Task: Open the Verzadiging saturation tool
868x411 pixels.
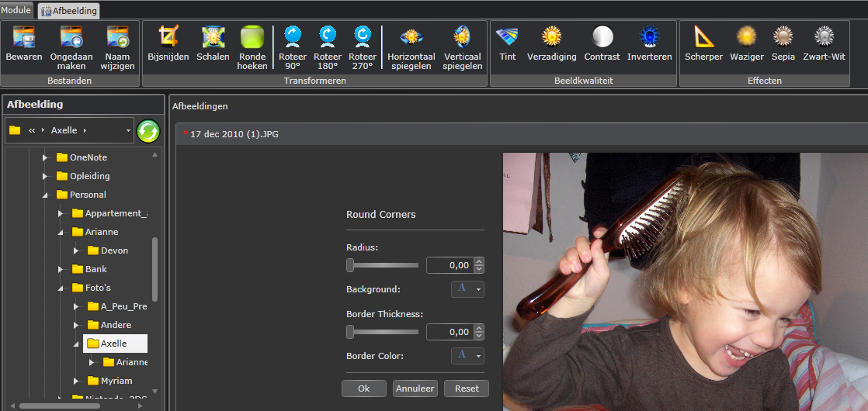Action: point(551,36)
